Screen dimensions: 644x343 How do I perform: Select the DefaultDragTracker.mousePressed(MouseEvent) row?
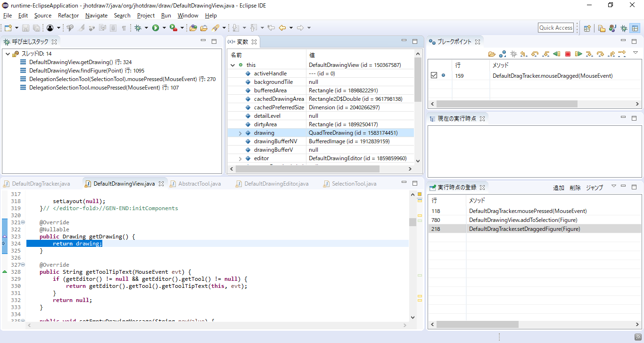[535, 211]
